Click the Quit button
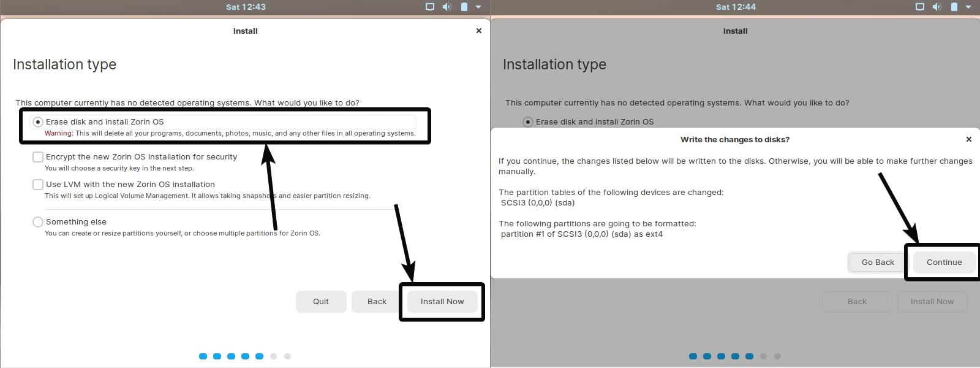 pos(321,302)
